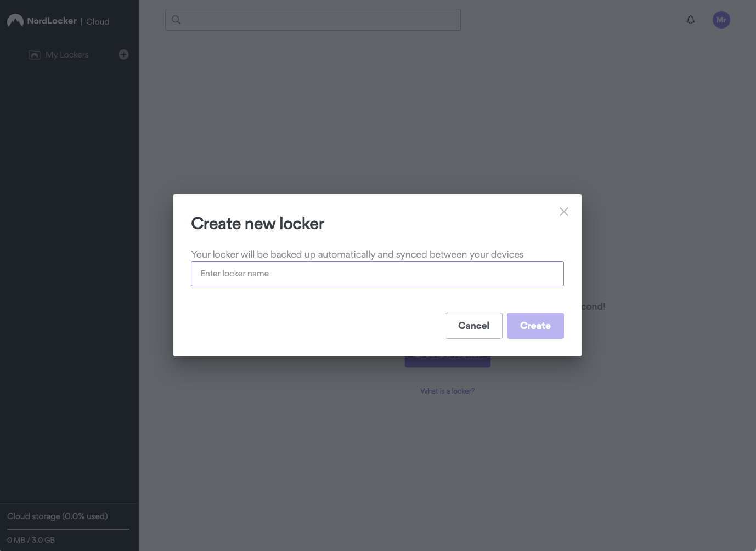The image size is (756, 551).
Task: Click the 'Create new locker' dialog title
Action: click(x=257, y=224)
